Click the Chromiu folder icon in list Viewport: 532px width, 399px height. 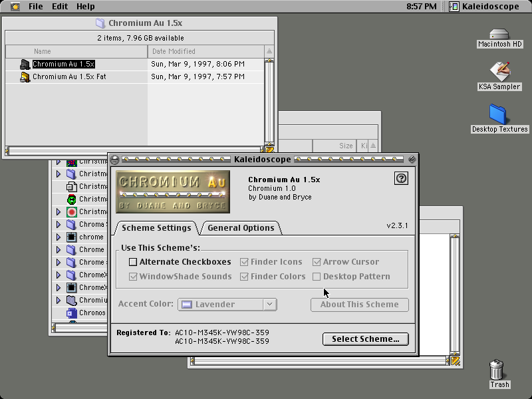tap(71, 301)
